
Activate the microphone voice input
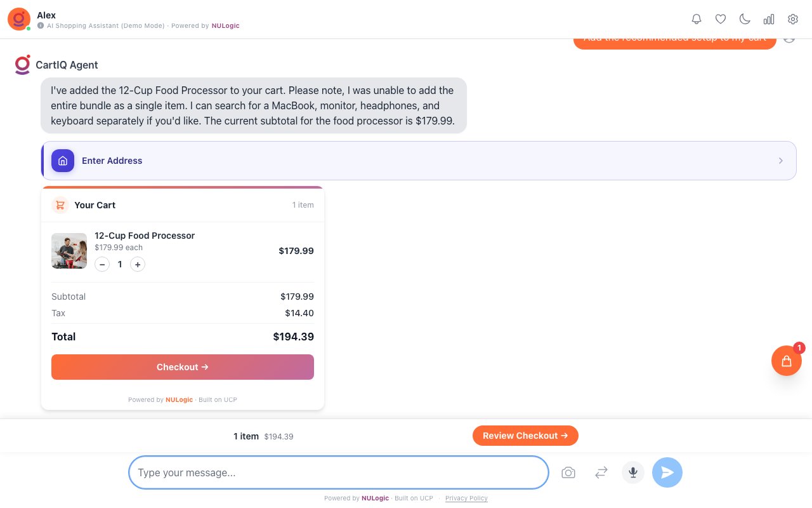632,472
